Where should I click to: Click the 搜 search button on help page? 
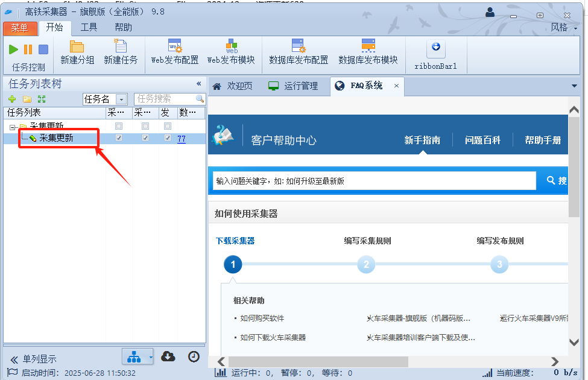tap(557, 180)
